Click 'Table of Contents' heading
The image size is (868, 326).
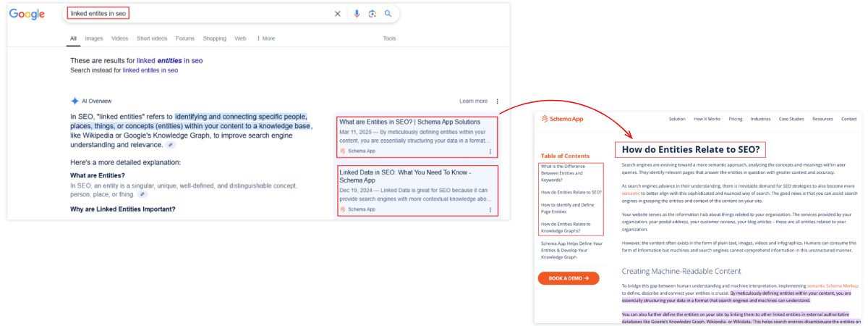click(565, 156)
